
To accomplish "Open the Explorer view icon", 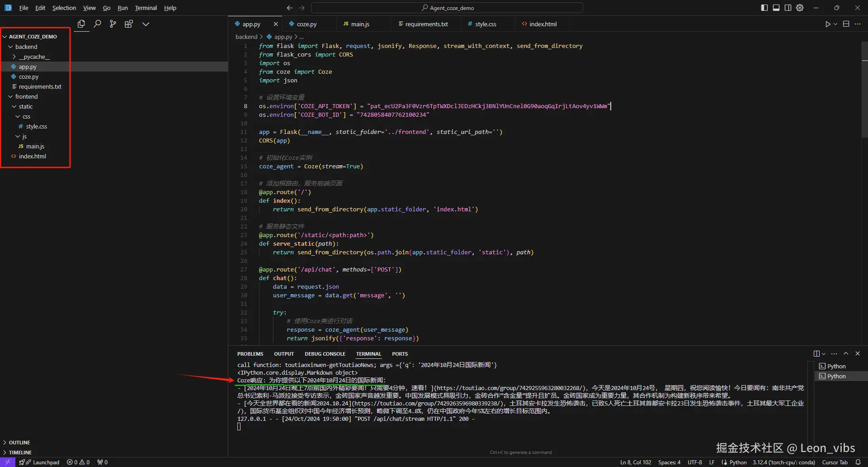I will point(81,24).
